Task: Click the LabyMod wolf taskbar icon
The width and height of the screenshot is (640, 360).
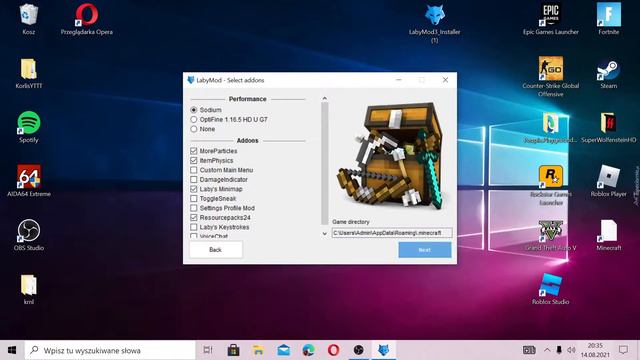Action: point(383,350)
